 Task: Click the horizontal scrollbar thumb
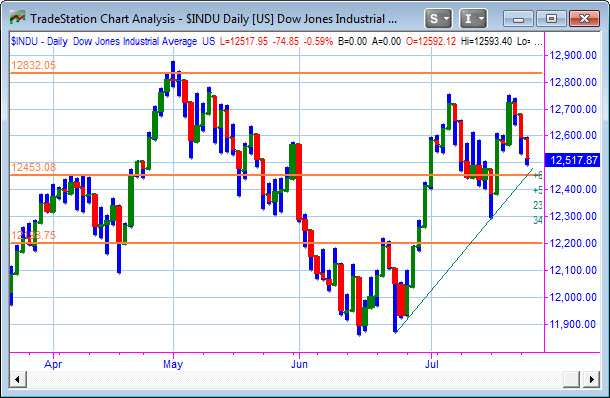tap(571, 379)
